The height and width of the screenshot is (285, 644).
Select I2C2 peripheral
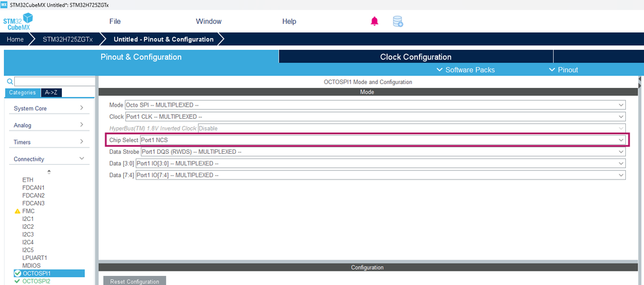click(x=28, y=227)
